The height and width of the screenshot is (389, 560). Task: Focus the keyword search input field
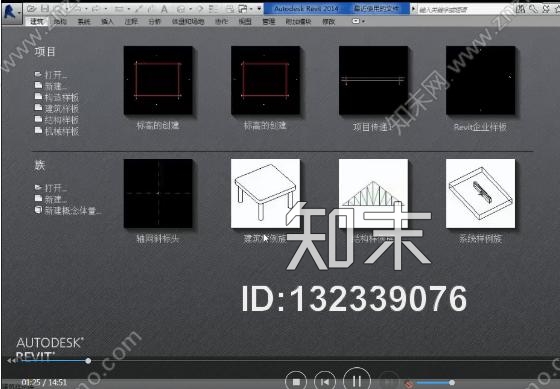pos(464,9)
